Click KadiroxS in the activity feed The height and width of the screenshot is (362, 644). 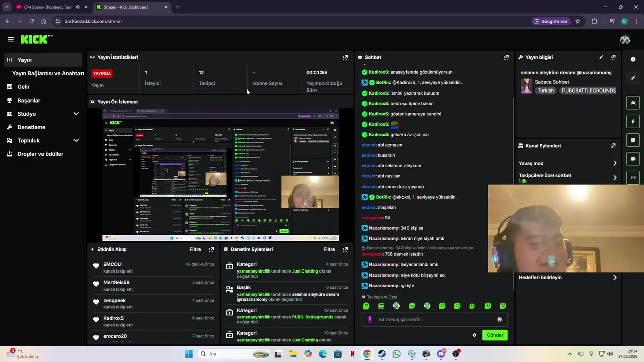[113, 318]
